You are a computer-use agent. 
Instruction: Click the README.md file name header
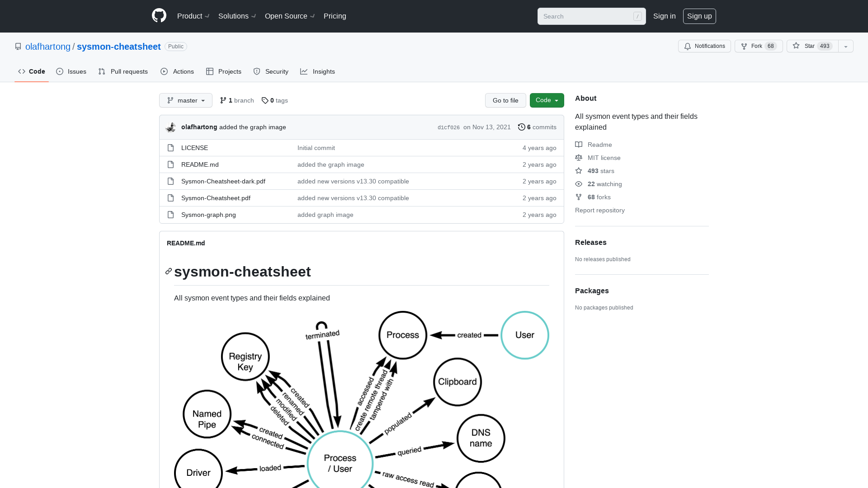(186, 243)
